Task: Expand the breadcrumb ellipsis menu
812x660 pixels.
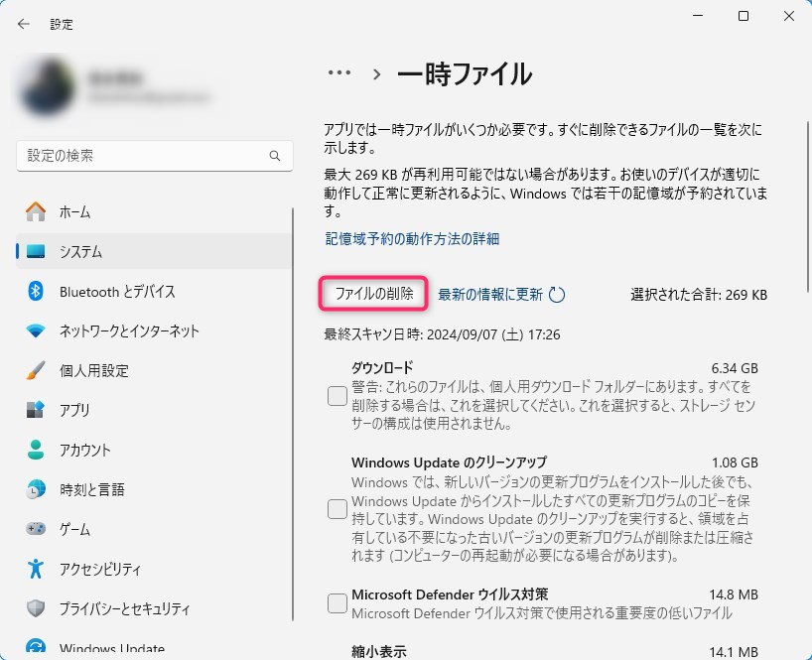Action: click(339, 73)
